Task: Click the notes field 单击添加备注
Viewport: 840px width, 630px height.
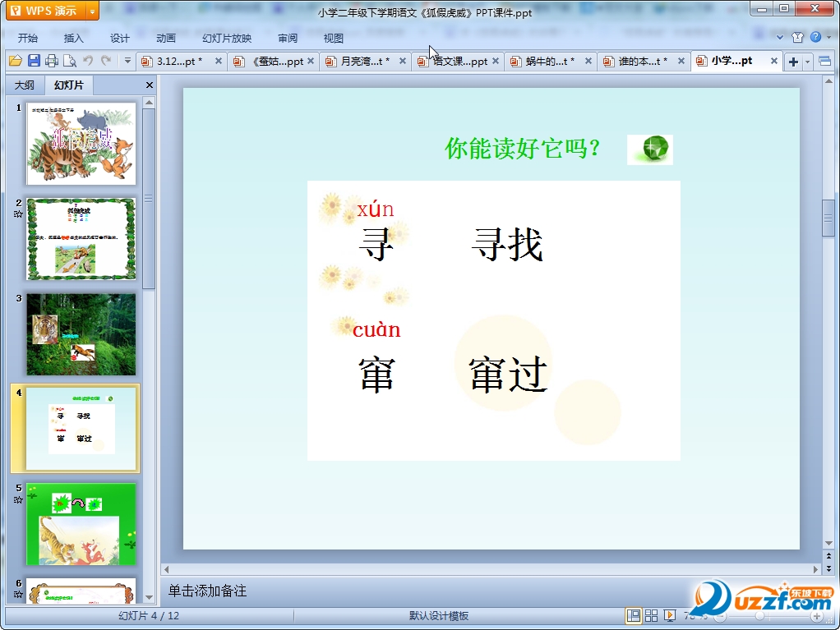Action: (207, 591)
